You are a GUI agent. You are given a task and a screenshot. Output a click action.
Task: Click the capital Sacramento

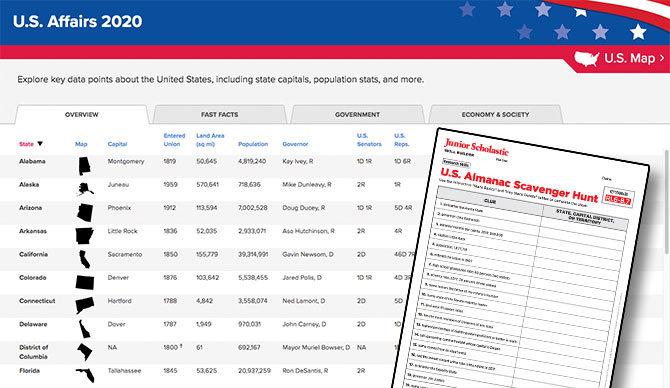pyautogui.click(x=125, y=254)
